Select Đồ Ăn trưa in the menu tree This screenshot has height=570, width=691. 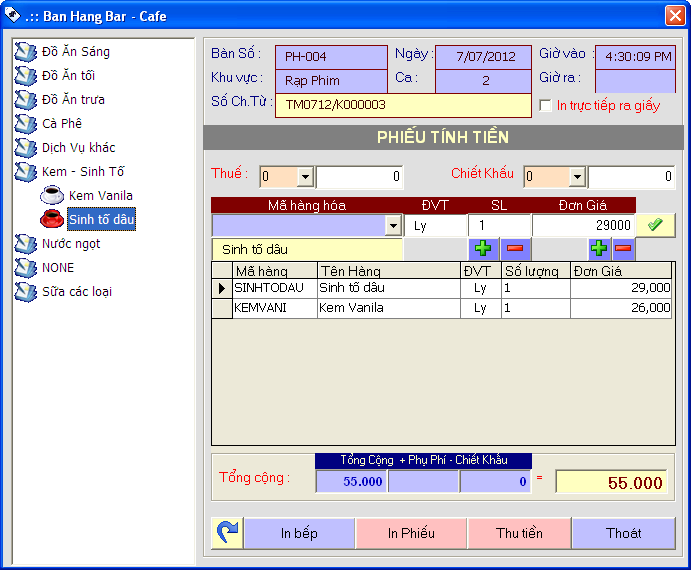click(73, 100)
